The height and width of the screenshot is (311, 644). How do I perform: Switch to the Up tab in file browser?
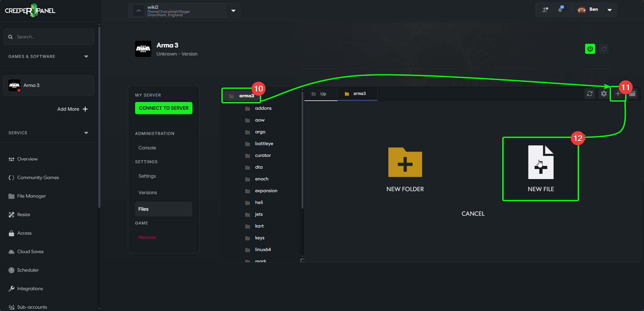coord(321,94)
